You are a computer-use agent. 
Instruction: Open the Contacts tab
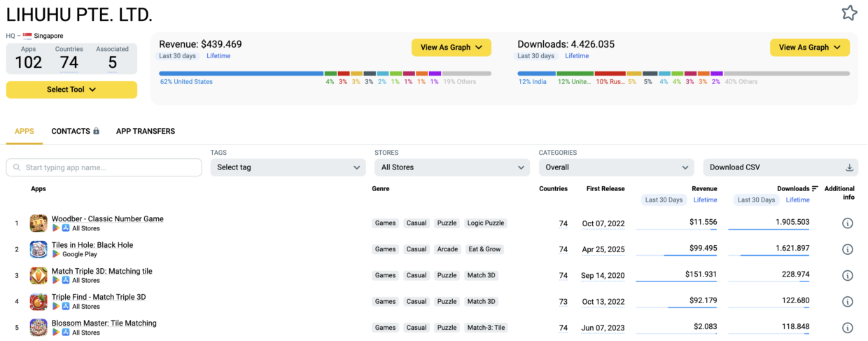pos(71,131)
